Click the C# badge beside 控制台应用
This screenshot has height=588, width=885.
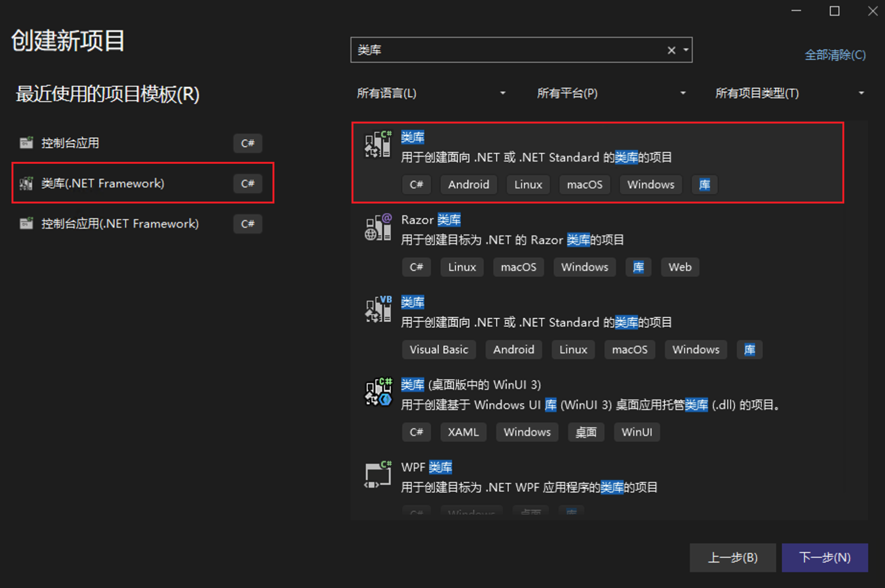pos(248,143)
